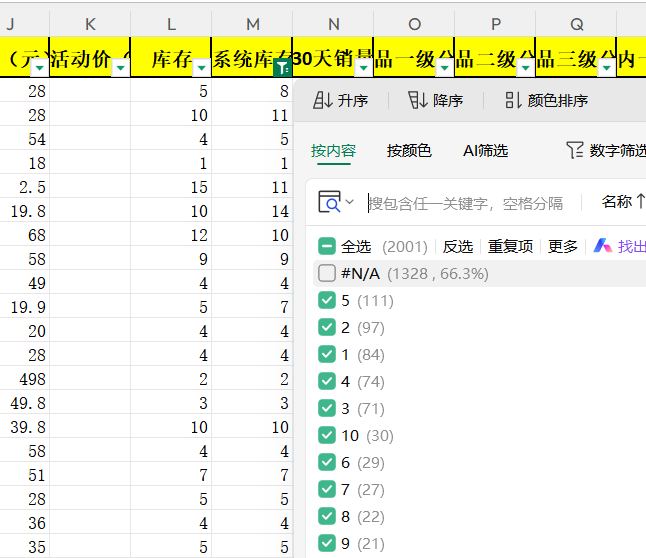This screenshot has height=558, width=646.
Task: Open column O filter dropdown
Action: point(445,68)
